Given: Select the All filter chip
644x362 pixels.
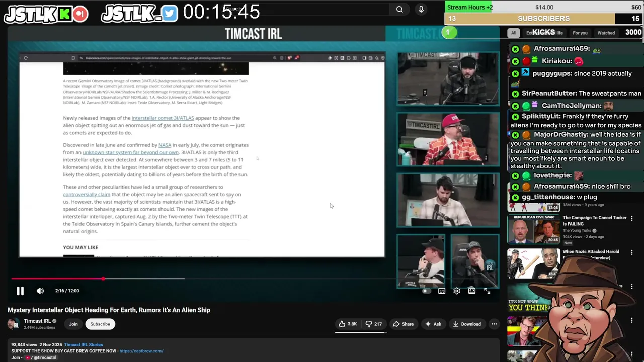Looking at the screenshot, I should 514,33.
